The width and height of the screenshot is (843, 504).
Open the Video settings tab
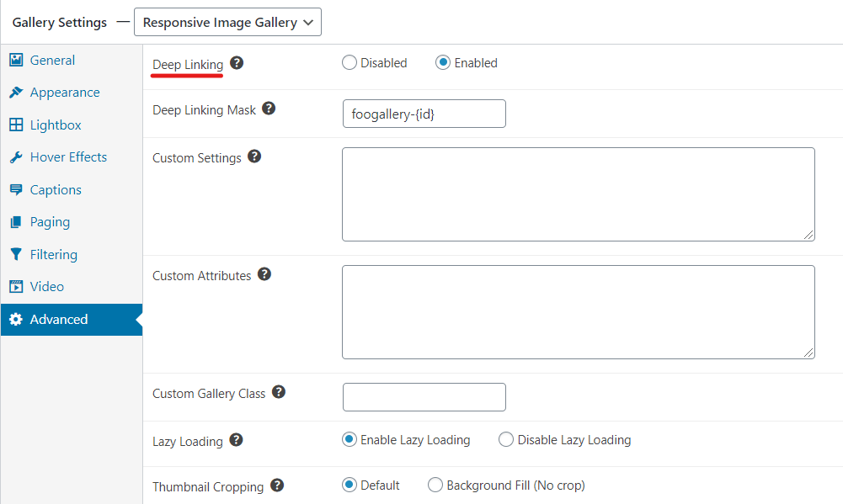72,286
